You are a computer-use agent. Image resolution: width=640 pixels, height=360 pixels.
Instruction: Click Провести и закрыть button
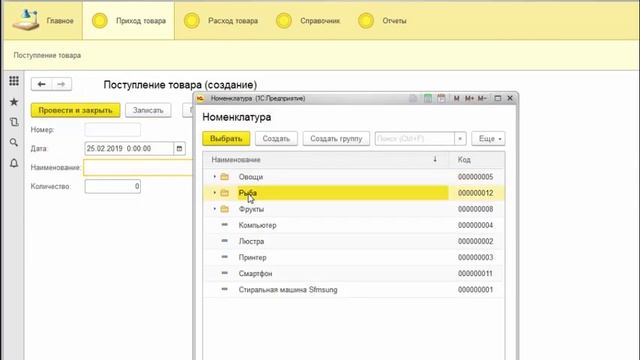(x=76, y=110)
